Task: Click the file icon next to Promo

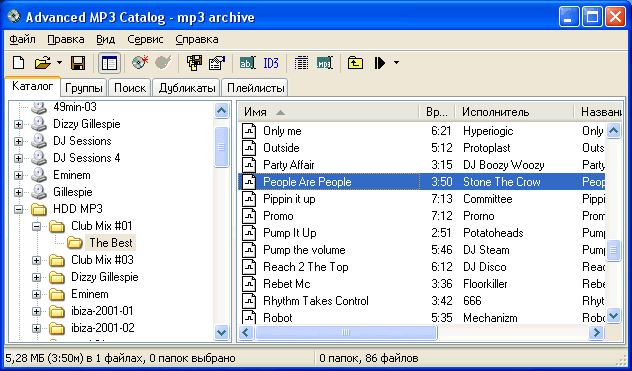Action: 249,216
